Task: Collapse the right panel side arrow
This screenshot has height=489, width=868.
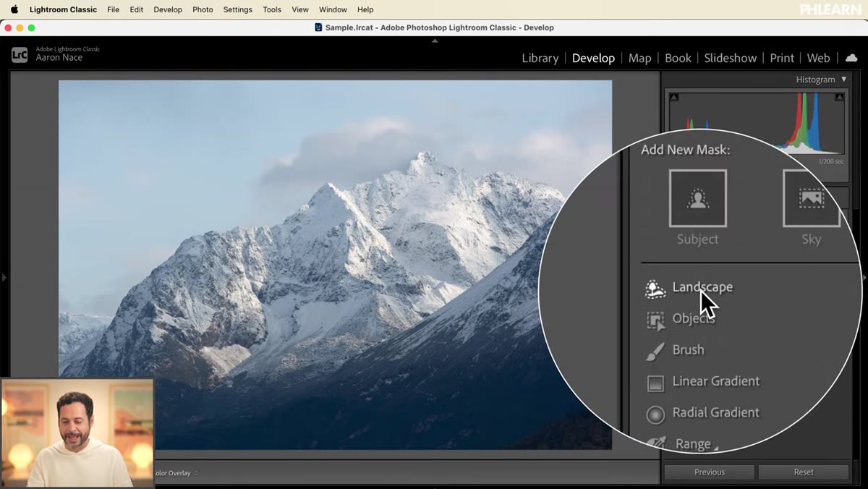Action: pos(864,277)
